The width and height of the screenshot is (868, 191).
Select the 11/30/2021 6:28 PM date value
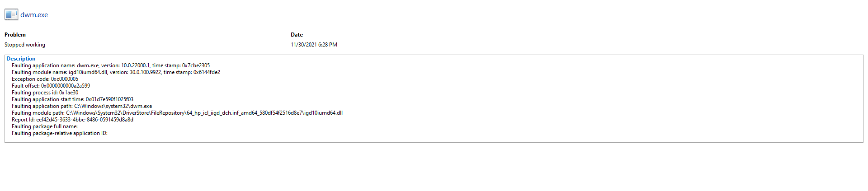314,45
